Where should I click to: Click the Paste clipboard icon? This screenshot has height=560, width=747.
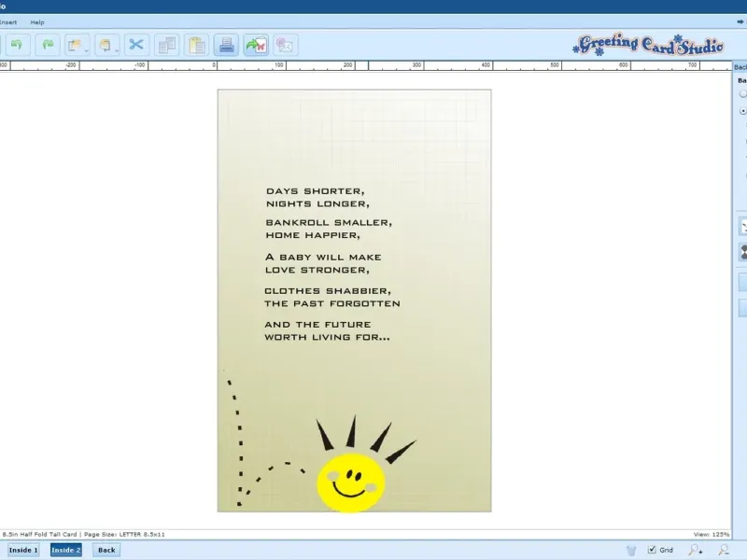[x=196, y=45]
